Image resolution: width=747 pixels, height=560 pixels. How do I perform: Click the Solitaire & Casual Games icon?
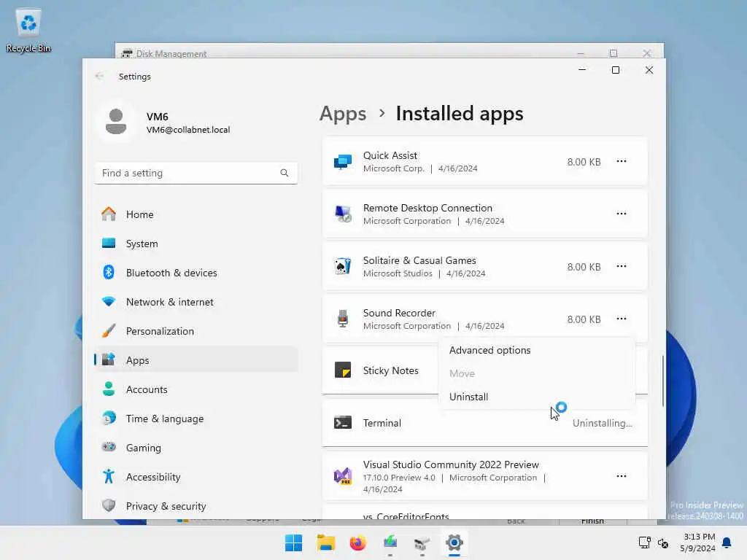(343, 266)
